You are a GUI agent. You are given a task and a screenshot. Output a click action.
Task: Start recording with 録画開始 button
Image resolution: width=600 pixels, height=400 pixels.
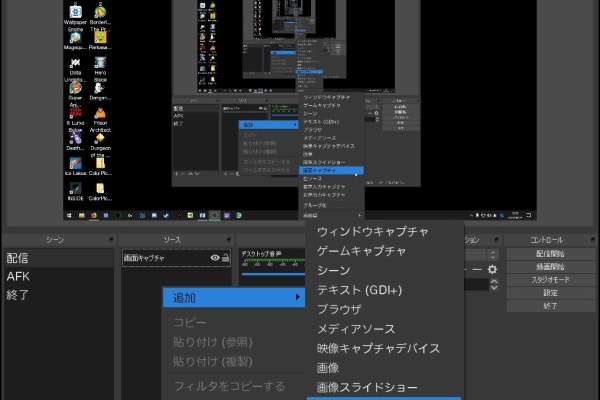[550, 267]
